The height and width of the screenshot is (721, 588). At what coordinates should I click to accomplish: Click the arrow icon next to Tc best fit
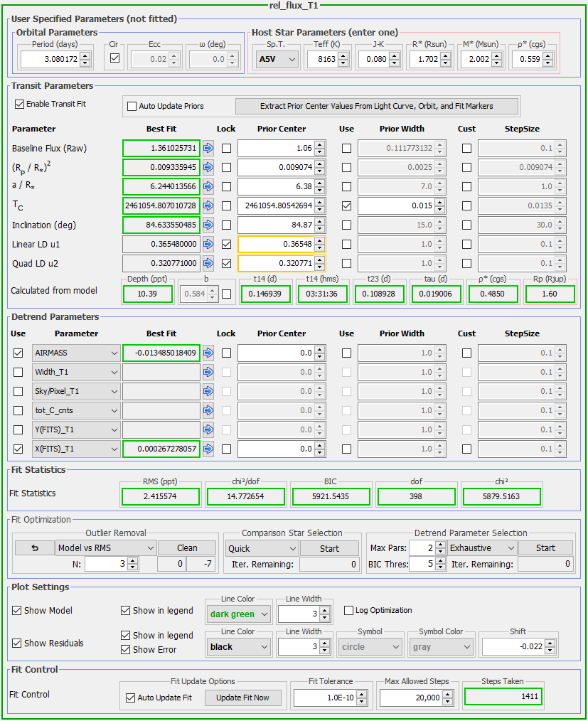tap(208, 206)
